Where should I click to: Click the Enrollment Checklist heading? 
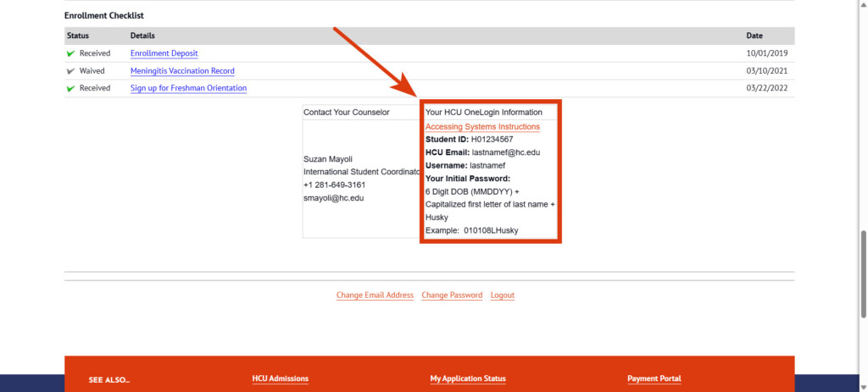[104, 15]
